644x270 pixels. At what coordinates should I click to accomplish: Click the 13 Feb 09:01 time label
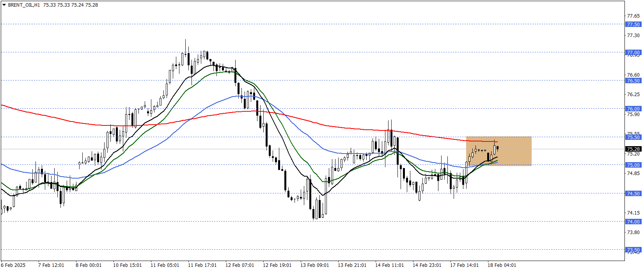click(x=315, y=265)
